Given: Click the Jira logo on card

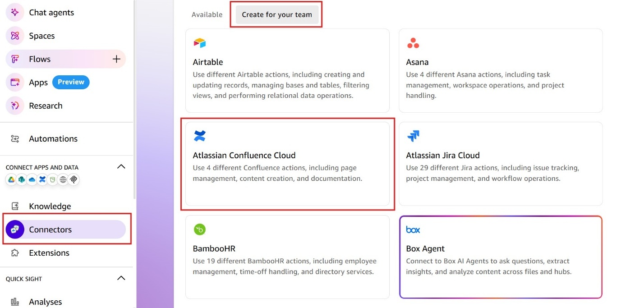Looking at the screenshot, I should (413, 136).
